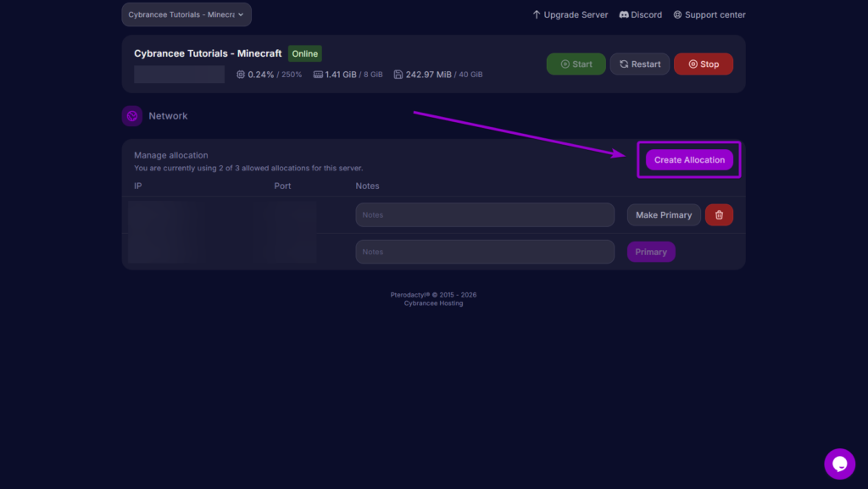Open the chat bubble in bottom right corner
Viewport: 868px width, 489px height.
click(839, 464)
